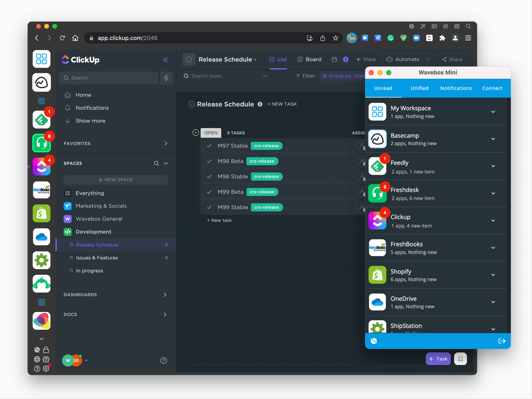Image resolution: width=532 pixels, height=399 pixels.
Task: Click the Wavebox settings gear at bottom left
Action: pyautogui.click(x=46, y=368)
